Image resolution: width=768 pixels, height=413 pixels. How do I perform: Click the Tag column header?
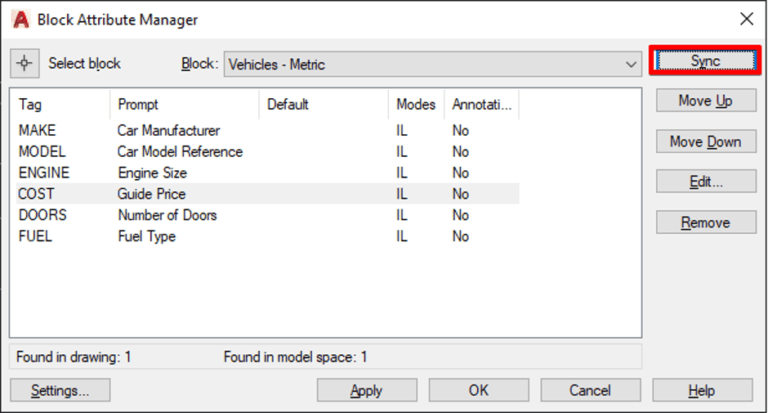(62, 104)
